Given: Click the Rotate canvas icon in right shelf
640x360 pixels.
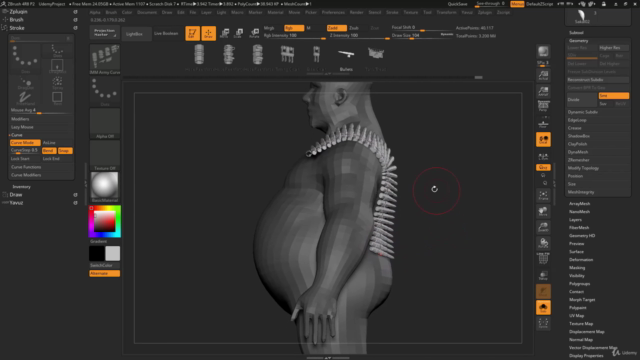Looking at the screenshot, I should 543,243.
